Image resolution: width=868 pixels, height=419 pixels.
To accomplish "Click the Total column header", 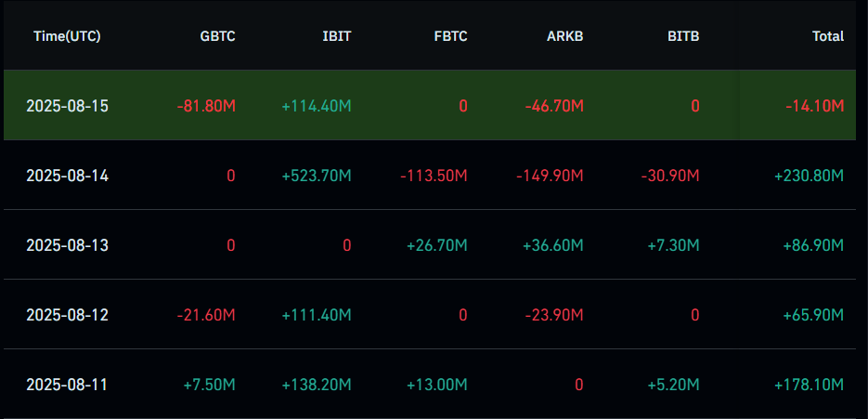I will pos(828,36).
